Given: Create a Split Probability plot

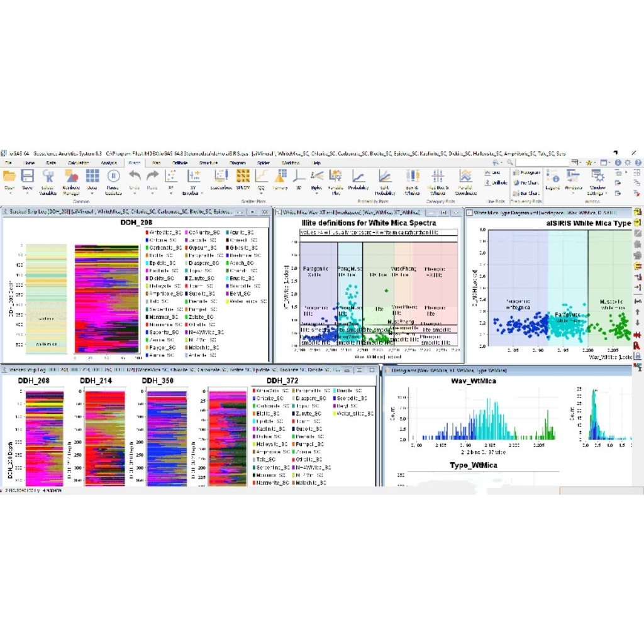Looking at the screenshot, I should pos(385,181).
